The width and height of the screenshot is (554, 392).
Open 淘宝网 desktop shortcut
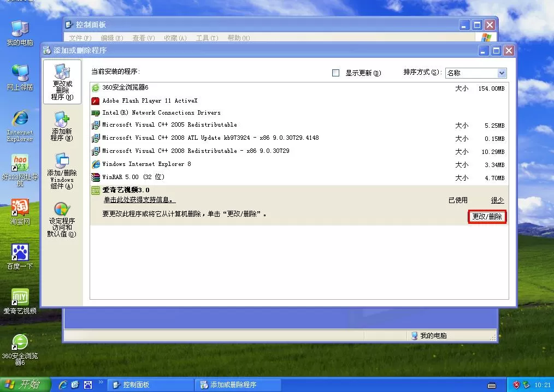[20, 212]
